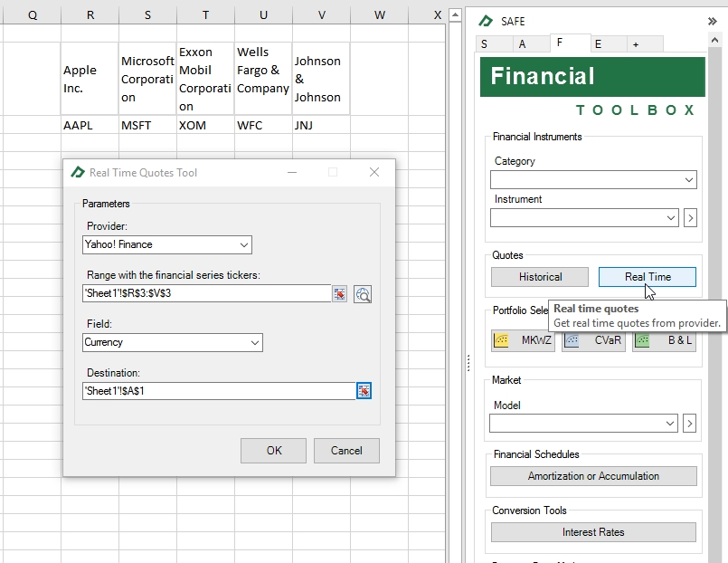Select the + tab in SAFE pane
Screen dimensions: 728x563
(635, 44)
